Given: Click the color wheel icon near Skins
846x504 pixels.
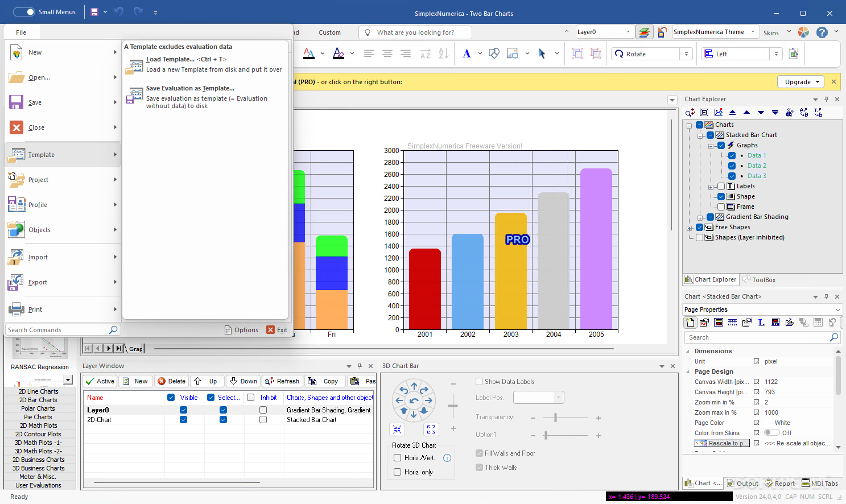Looking at the screenshot, I should [x=803, y=32].
